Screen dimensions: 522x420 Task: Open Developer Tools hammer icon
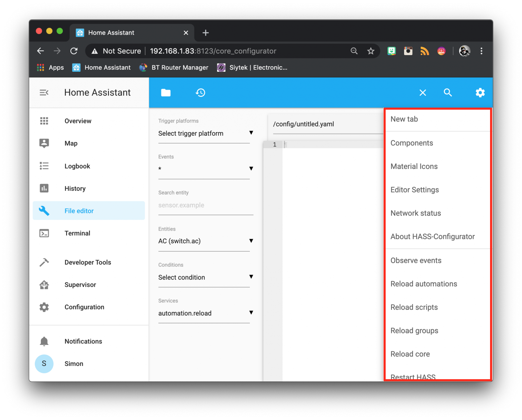(x=44, y=262)
